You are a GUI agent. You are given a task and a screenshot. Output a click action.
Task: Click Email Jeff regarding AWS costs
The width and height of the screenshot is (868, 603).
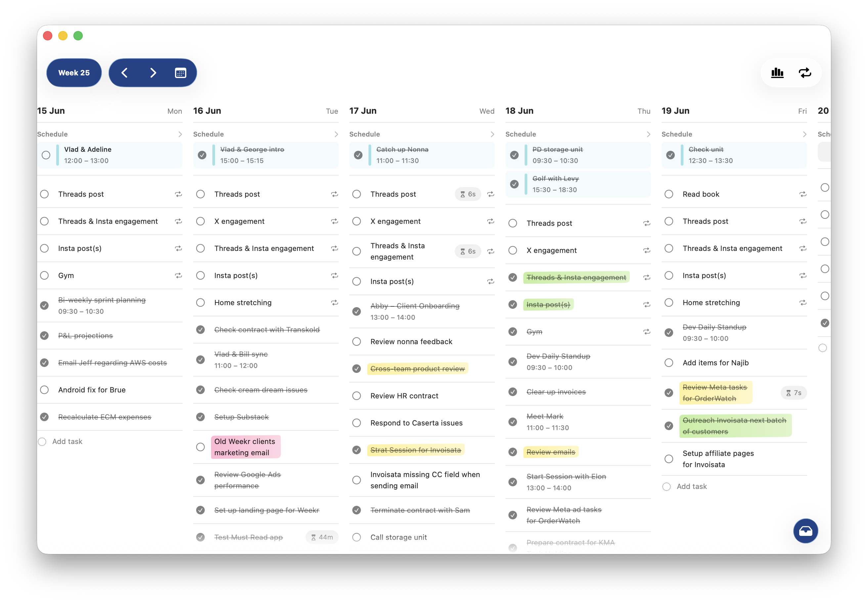[x=112, y=363]
